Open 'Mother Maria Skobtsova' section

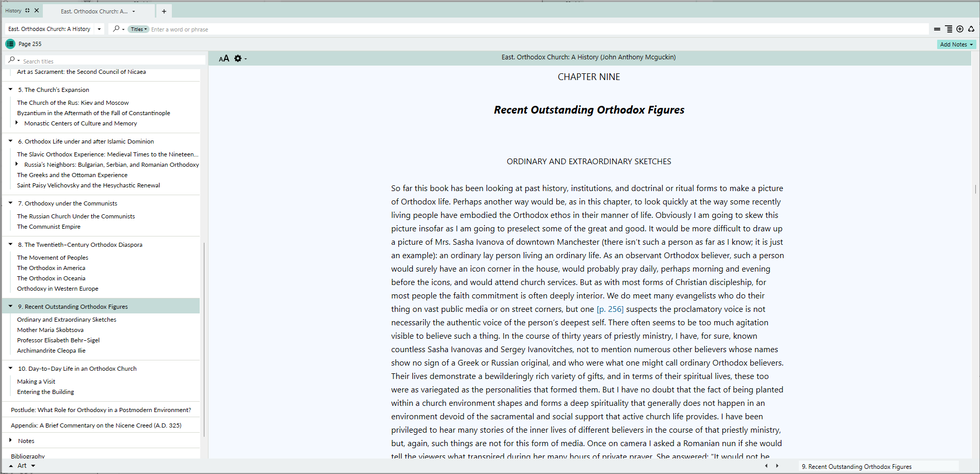click(50, 330)
